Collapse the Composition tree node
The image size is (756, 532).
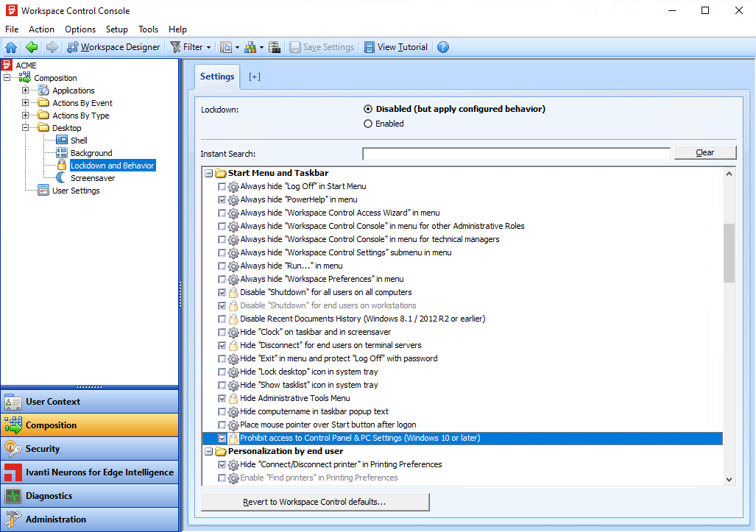pos(7,77)
